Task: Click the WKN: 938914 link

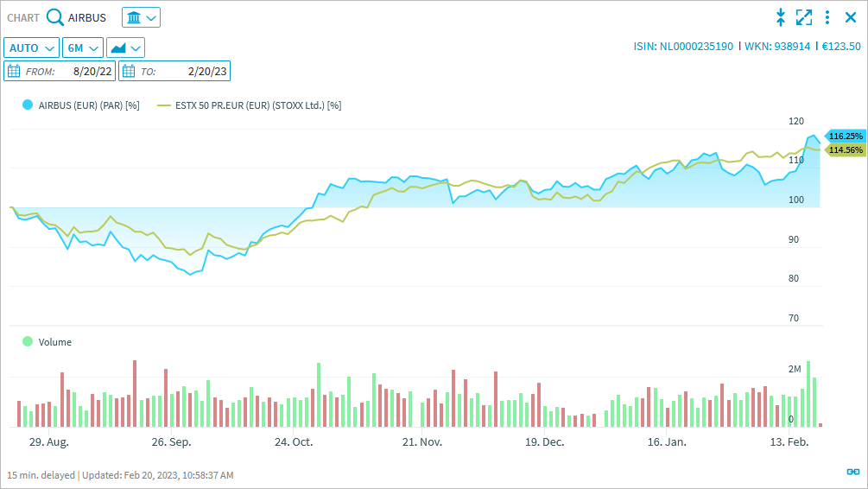Action: pos(777,46)
